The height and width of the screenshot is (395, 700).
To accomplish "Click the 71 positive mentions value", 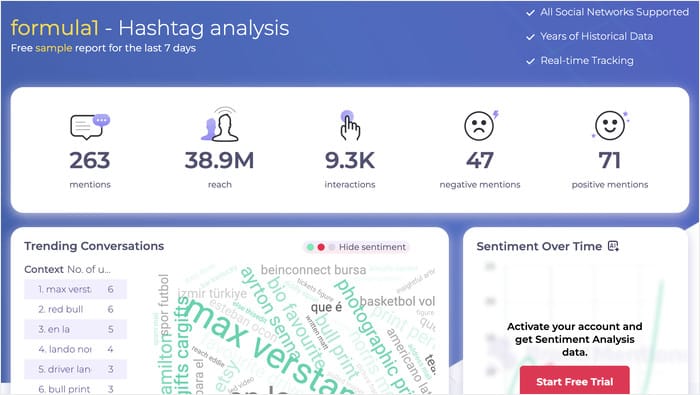I will 610,160.
